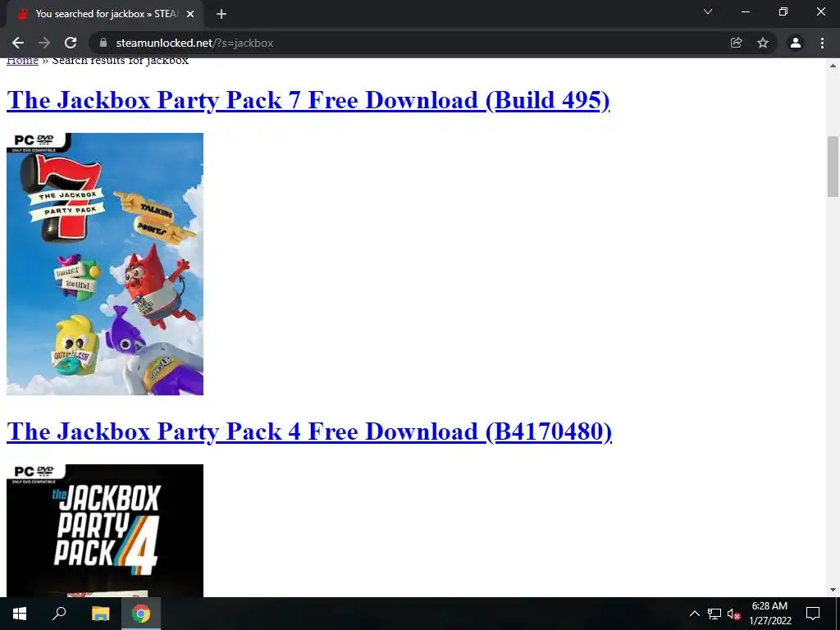The width and height of the screenshot is (840, 630).
Task: Open the network status tray icon
Action: [x=714, y=614]
